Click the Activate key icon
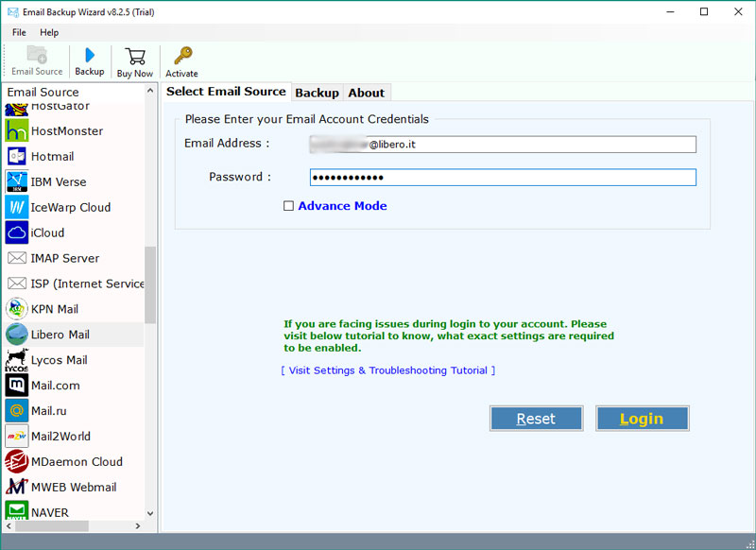This screenshot has width=756, height=550. pos(182,56)
